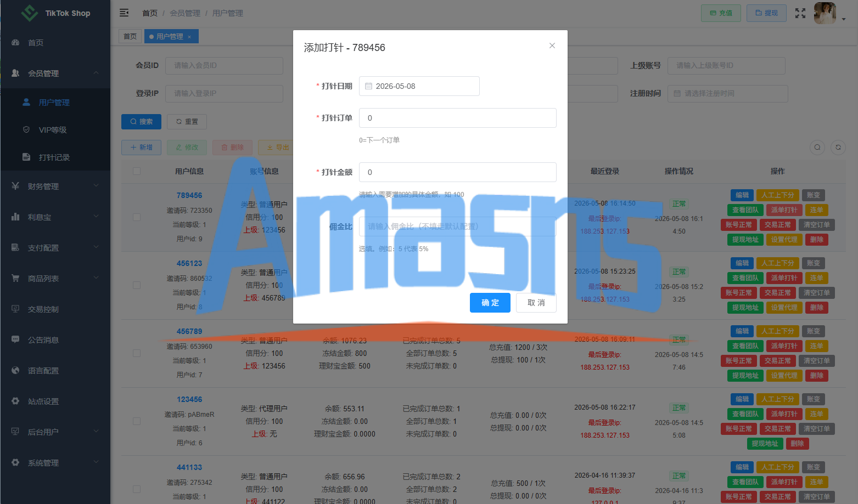This screenshot has width=858, height=504.
Task: Open 交易控制 in sidebar
Action: [55, 309]
